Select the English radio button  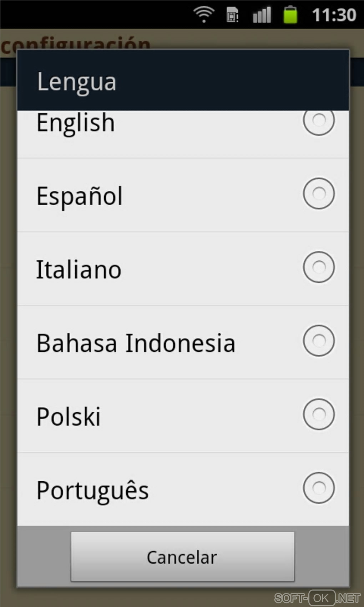pos(319,121)
